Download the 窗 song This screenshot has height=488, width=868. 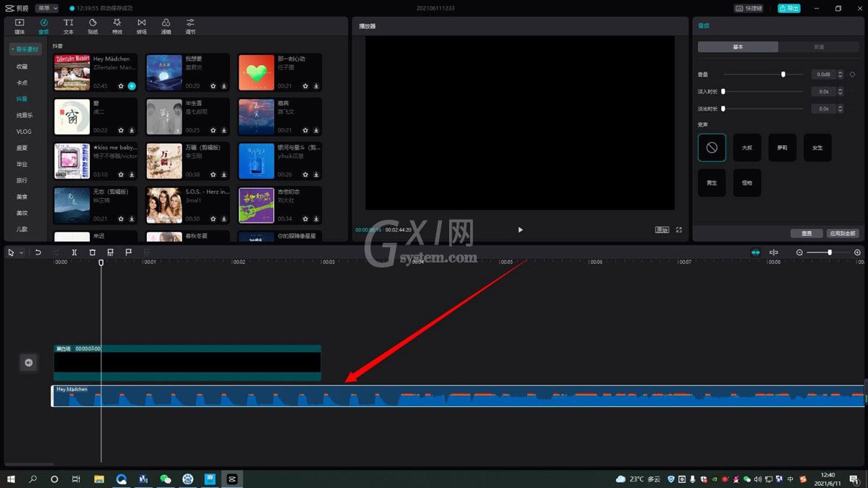(x=132, y=130)
